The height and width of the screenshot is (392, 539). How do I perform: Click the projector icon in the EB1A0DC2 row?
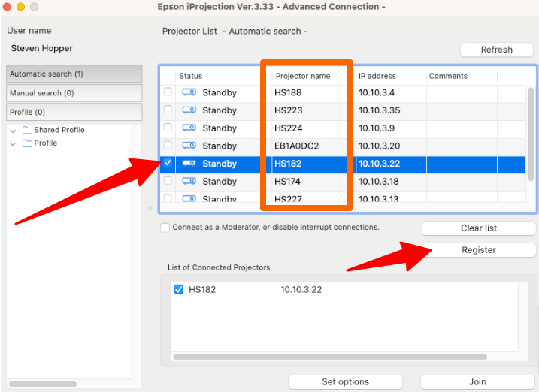click(189, 146)
